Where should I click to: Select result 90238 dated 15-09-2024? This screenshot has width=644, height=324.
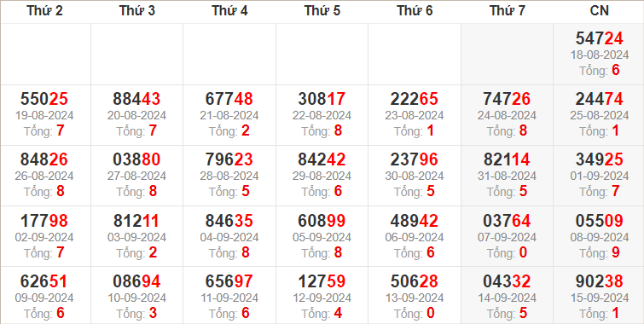click(x=600, y=281)
